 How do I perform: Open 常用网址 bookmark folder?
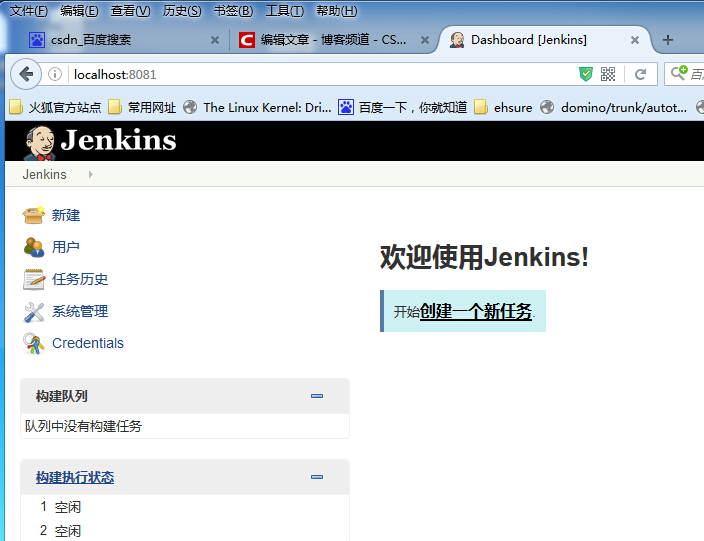click(142, 108)
